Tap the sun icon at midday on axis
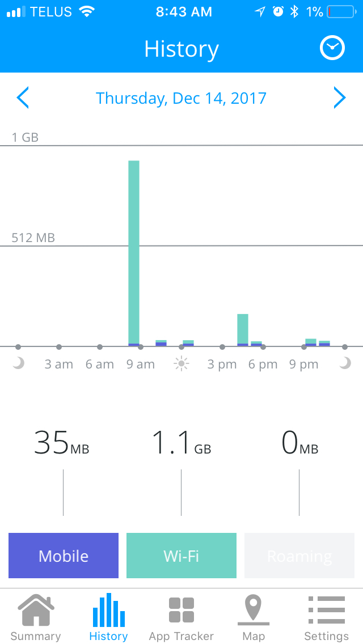 pos(181,364)
